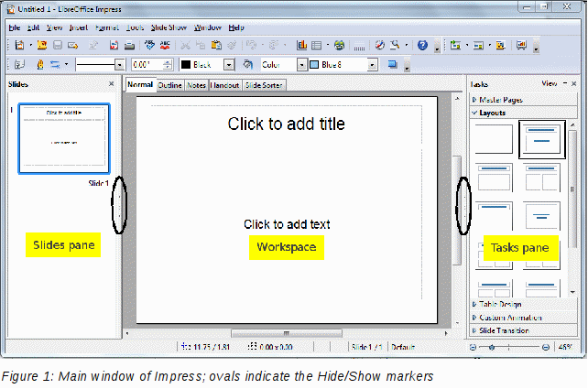Viewport: 588px width, 389px height.
Task: Expand the Table Design section
Action: (x=524, y=304)
